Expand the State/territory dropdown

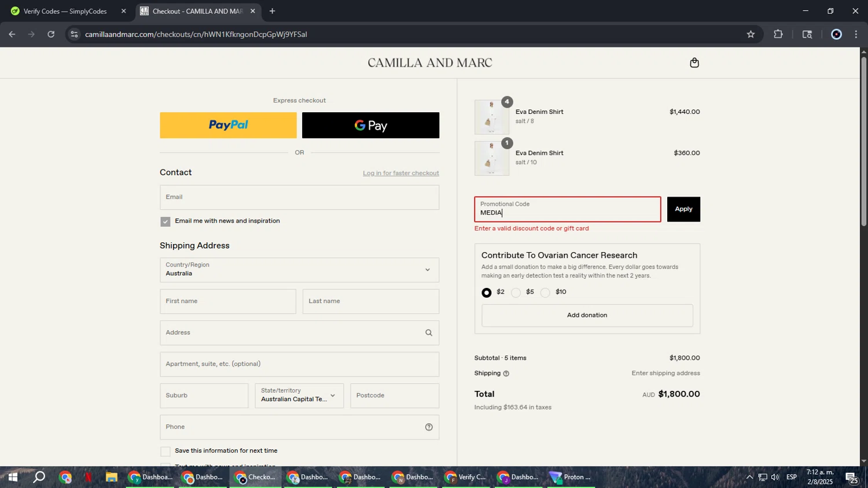pyautogui.click(x=299, y=395)
